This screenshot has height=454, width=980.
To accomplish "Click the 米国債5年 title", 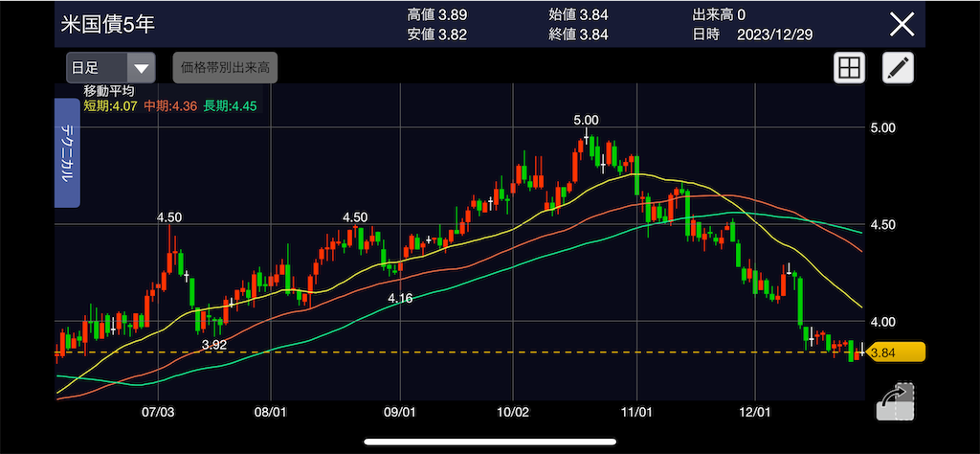I will click(x=108, y=24).
